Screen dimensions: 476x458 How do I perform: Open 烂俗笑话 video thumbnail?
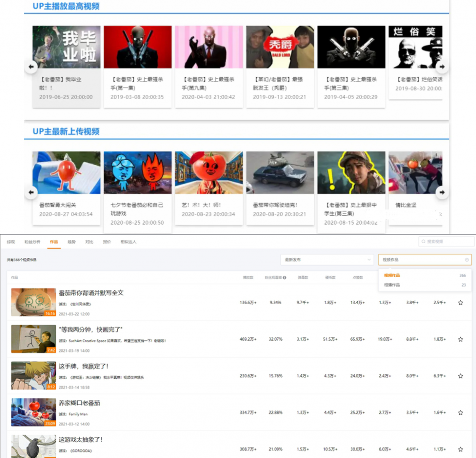pyautogui.click(x=415, y=47)
